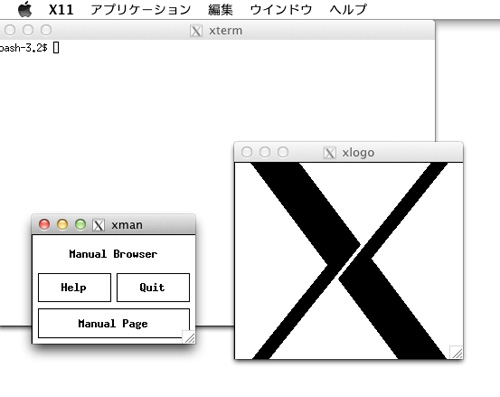
Task: Click the Help button in xman
Action: [x=74, y=287]
